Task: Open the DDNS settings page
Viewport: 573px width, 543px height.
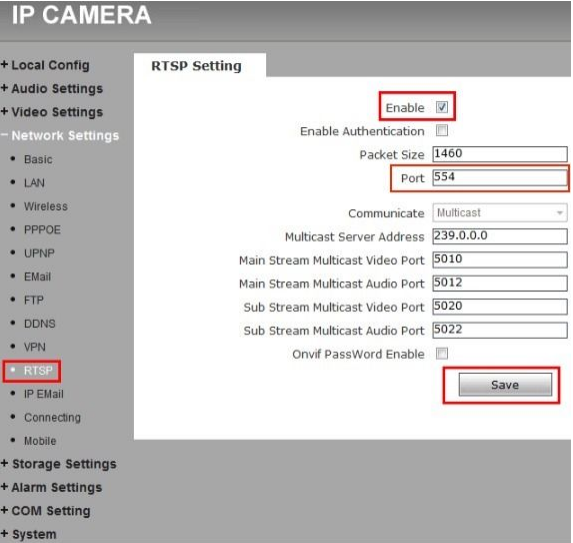Action: pos(39,323)
